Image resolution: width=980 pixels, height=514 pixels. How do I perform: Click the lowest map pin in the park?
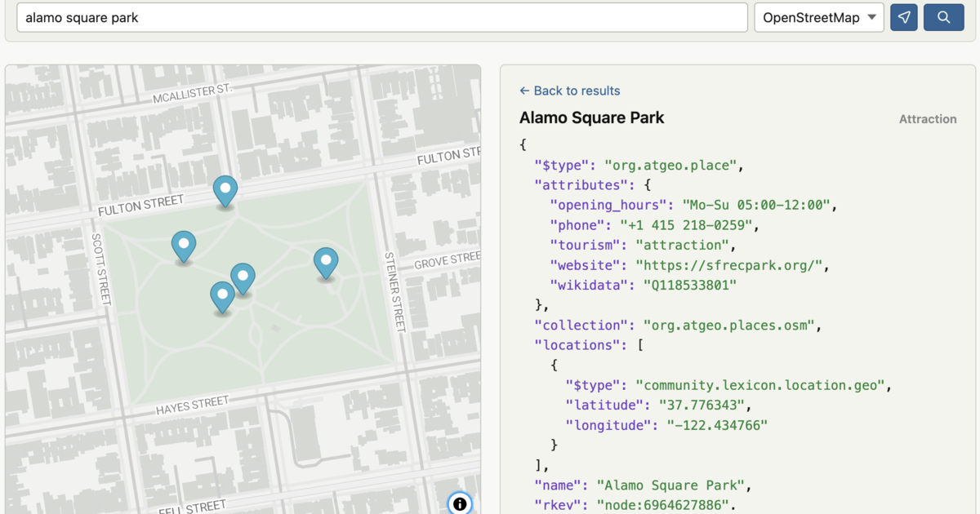(222, 296)
